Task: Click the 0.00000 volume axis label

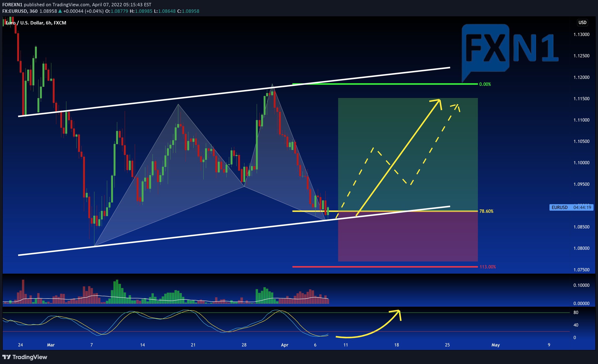Action: coord(581,303)
